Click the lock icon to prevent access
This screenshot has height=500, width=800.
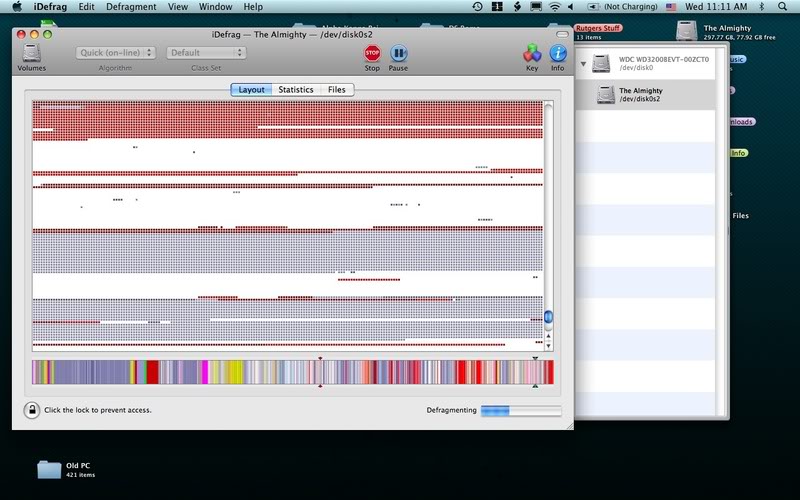point(32,410)
